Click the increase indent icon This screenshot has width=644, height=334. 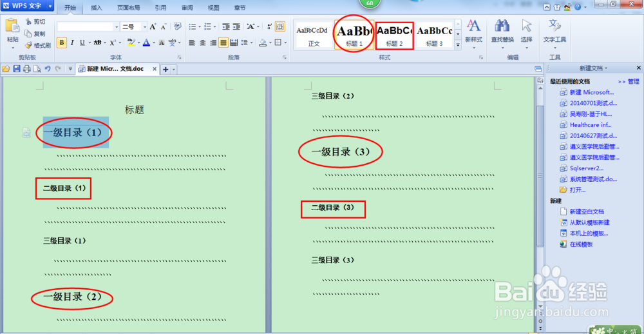pos(236,26)
